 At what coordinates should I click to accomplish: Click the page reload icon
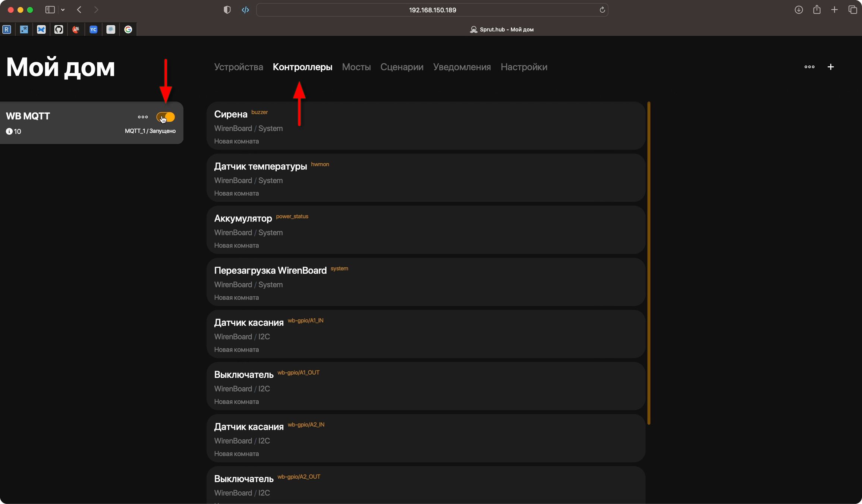tap(602, 10)
